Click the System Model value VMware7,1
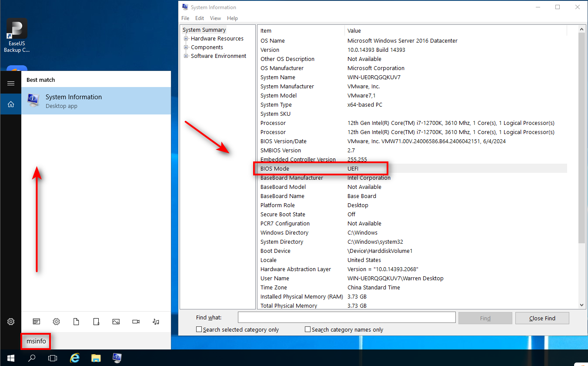Screen dimensions: 588x366 pyautogui.click(x=362, y=95)
